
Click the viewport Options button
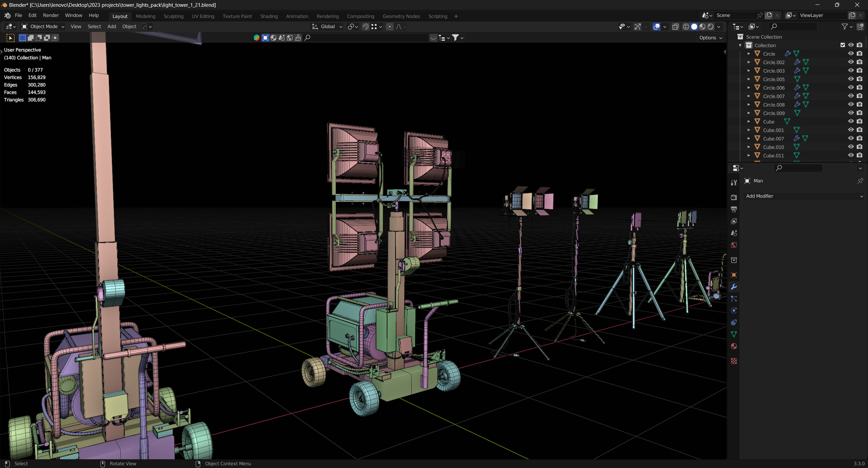point(711,38)
